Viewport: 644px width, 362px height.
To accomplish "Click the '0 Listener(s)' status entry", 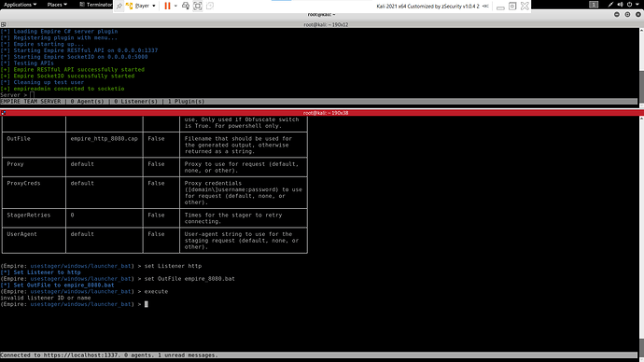I will point(135,102).
